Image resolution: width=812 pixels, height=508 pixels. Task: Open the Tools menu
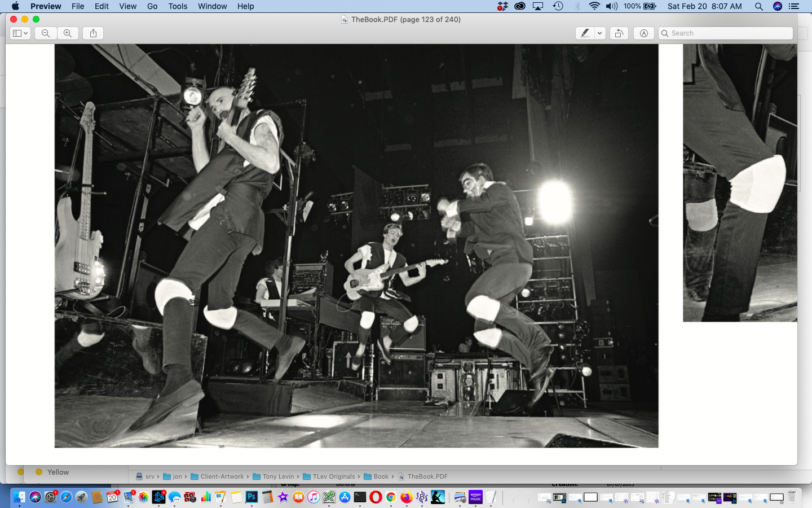(178, 6)
